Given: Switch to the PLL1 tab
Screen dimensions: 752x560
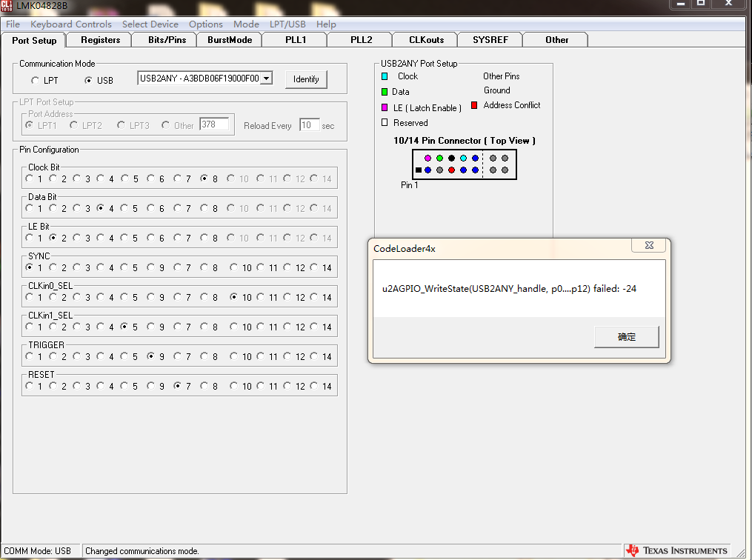Looking at the screenshot, I should [x=296, y=40].
